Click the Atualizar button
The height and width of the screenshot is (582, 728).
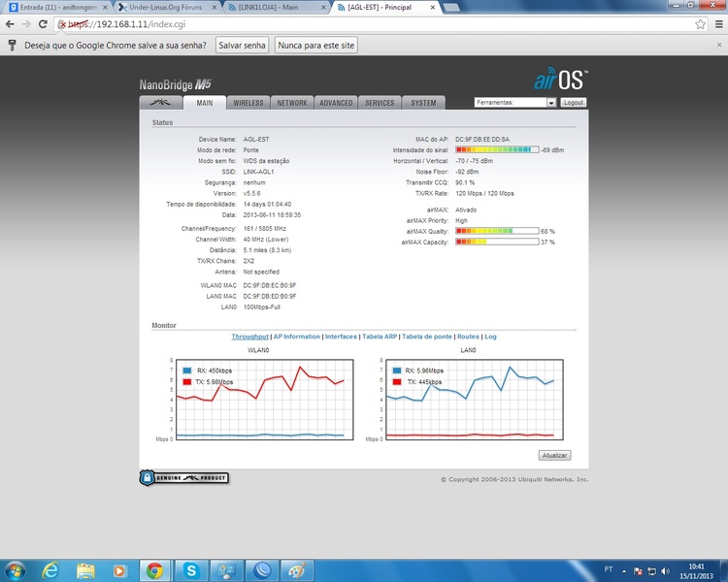pos(554,455)
